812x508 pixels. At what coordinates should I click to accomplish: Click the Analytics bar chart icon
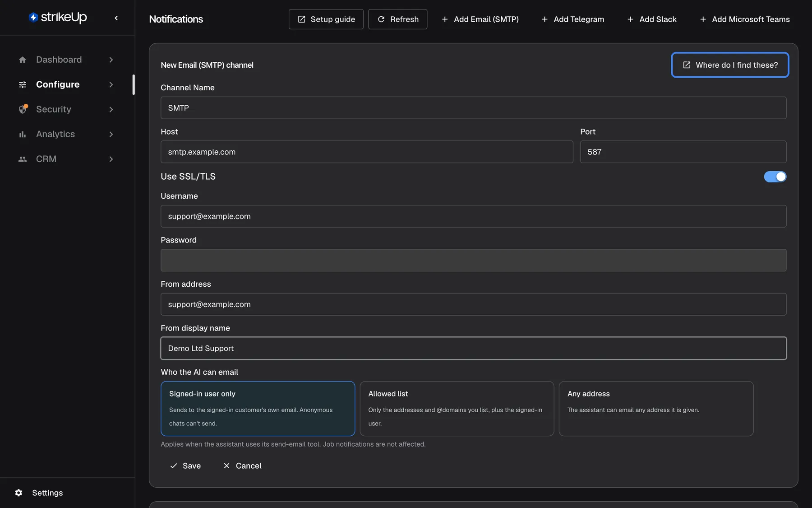pyautogui.click(x=23, y=134)
